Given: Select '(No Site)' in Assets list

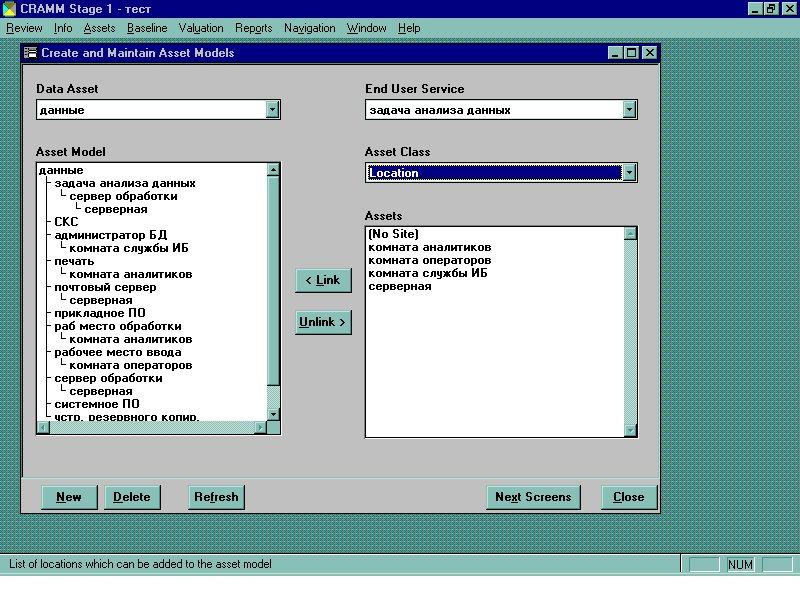Looking at the screenshot, I should pyautogui.click(x=393, y=234).
